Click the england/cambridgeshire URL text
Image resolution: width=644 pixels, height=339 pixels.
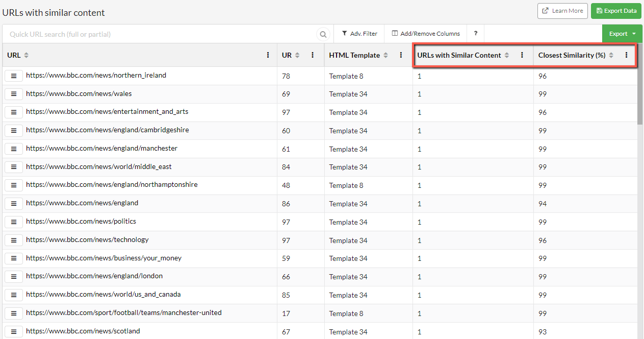point(108,130)
